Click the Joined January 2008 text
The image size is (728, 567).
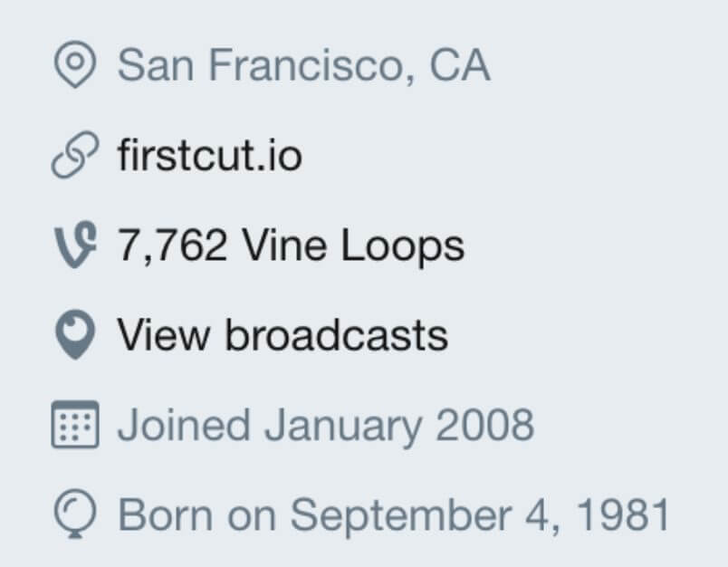tap(325, 425)
